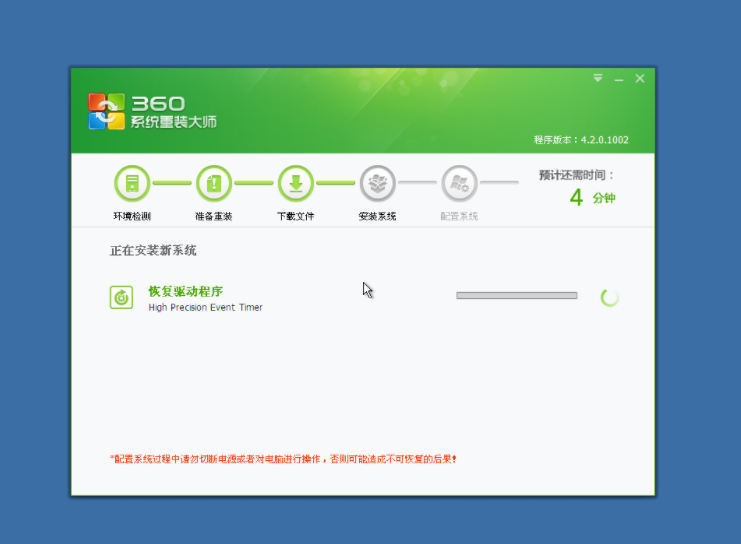Click the 准备重装 step icon
Image resolution: width=741 pixels, height=544 pixels.
point(214,183)
